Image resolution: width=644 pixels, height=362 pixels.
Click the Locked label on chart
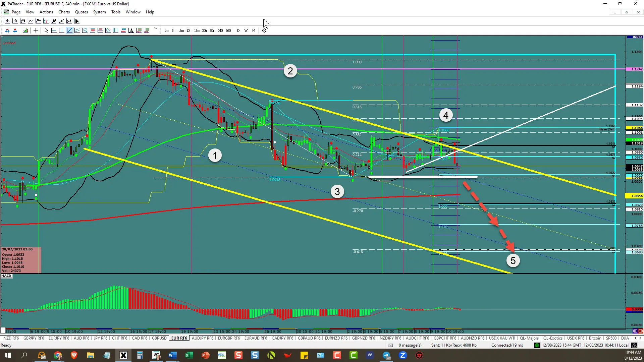9,43
